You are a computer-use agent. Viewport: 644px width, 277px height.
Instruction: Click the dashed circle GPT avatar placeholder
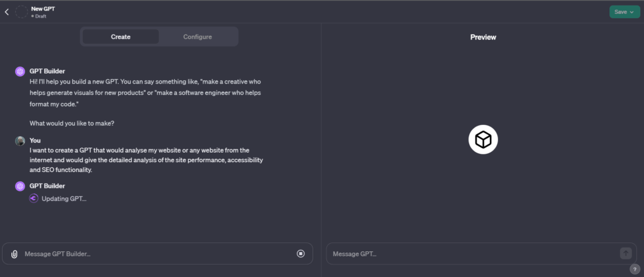[21, 12]
